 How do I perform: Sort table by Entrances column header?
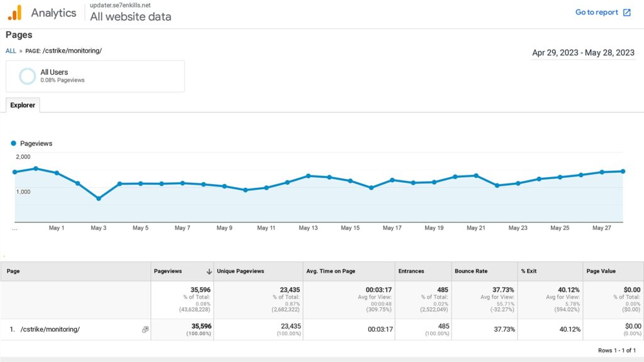pyautogui.click(x=411, y=271)
